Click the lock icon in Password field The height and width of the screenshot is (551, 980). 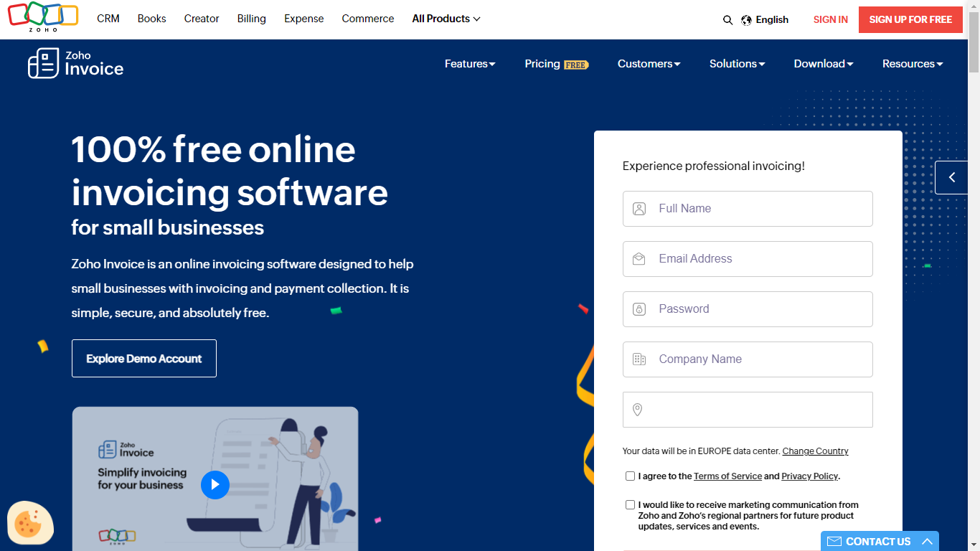[639, 309]
